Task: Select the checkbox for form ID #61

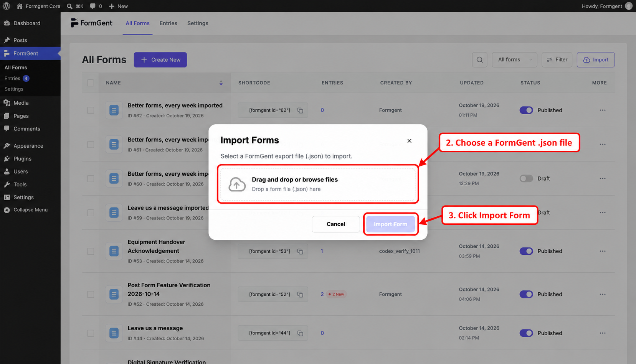Action: pyautogui.click(x=91, y=145)
